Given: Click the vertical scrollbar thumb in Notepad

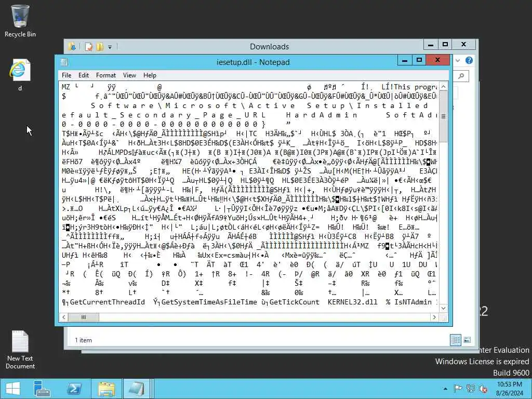Looking at the screenshot, I should click(x=444, y=116).
